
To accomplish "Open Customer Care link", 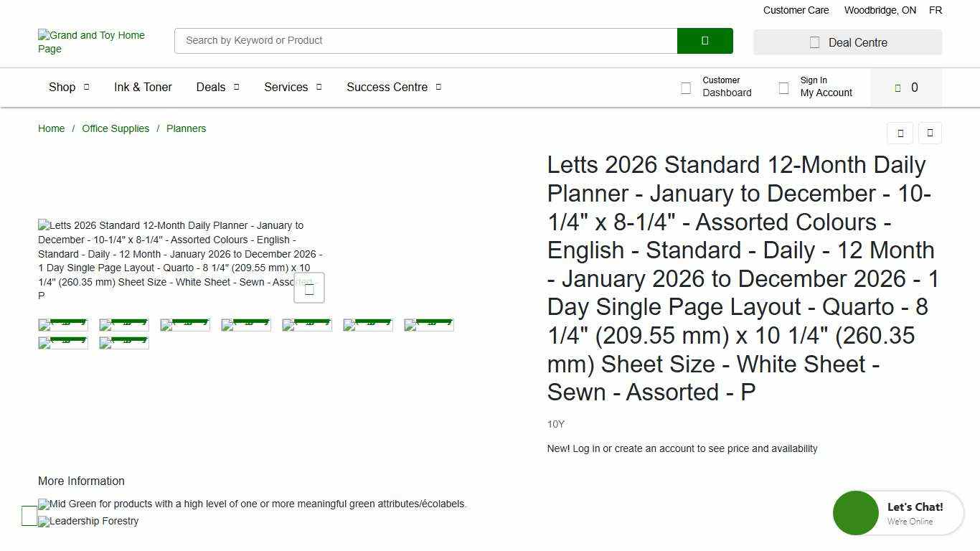I will point(796,11).
